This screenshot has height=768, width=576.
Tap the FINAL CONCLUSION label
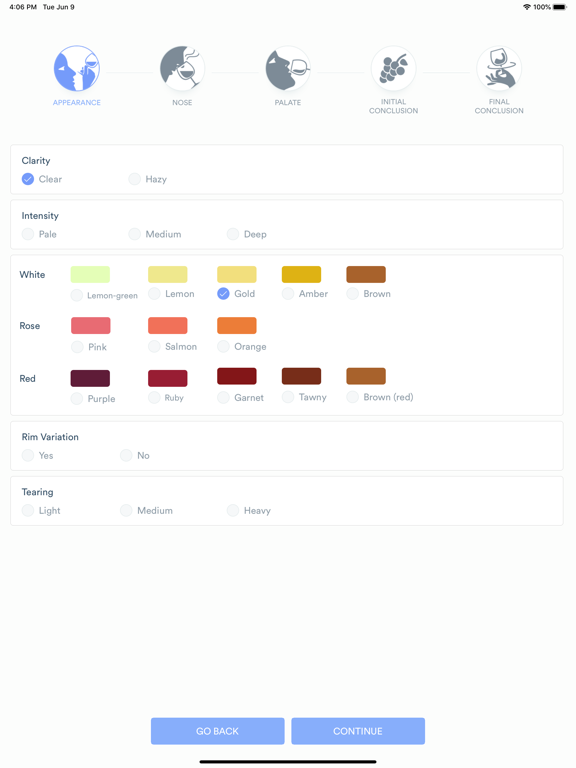point(499,106)
